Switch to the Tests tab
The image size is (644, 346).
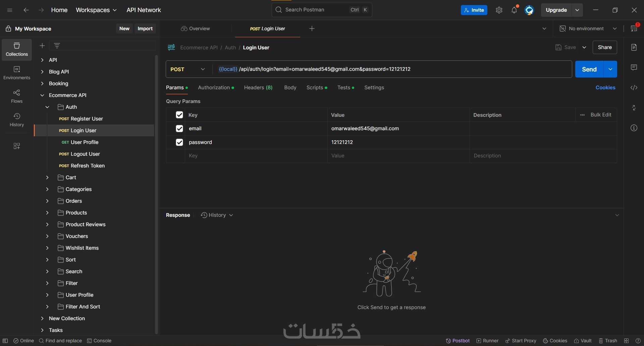tap(346, 88)
